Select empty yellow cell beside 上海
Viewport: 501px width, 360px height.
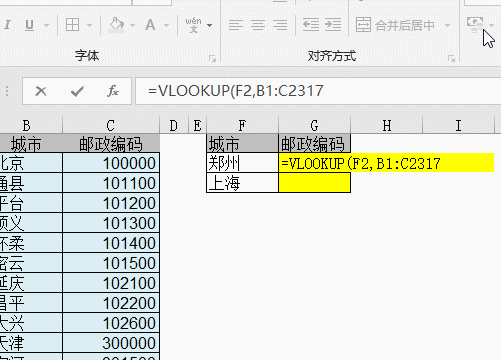pos(314,183)
